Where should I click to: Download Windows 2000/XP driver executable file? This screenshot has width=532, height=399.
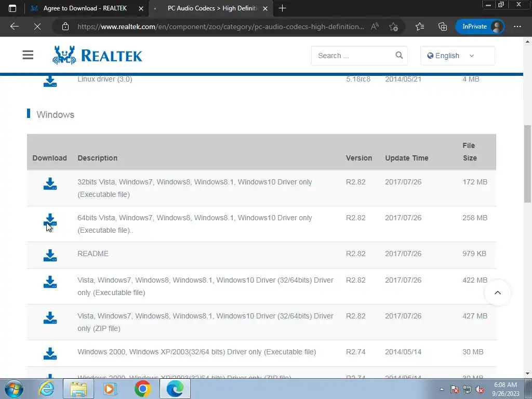(50, 353)
